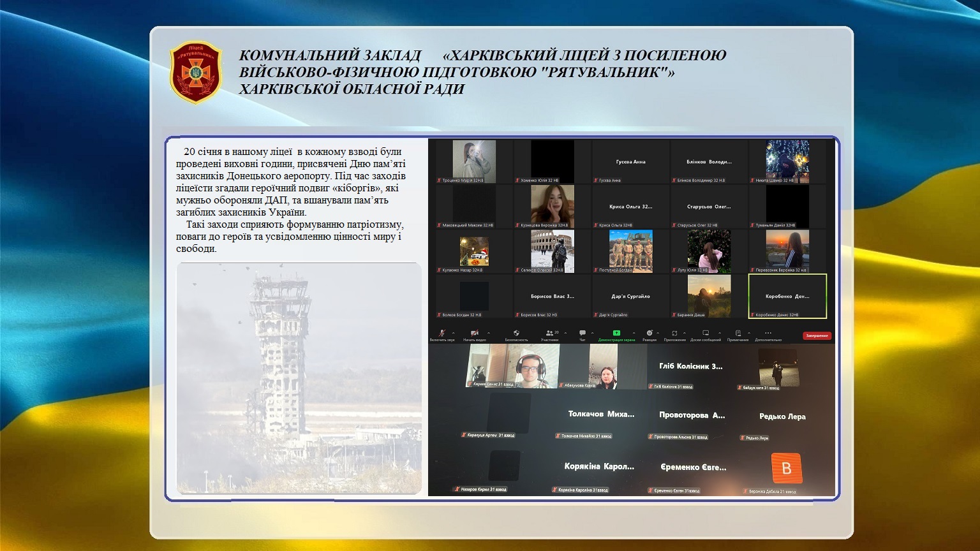Viewport: 980px width, 551px height.
Task: Click the Гусєва Анна participant tile
Action: pos(630,162)
